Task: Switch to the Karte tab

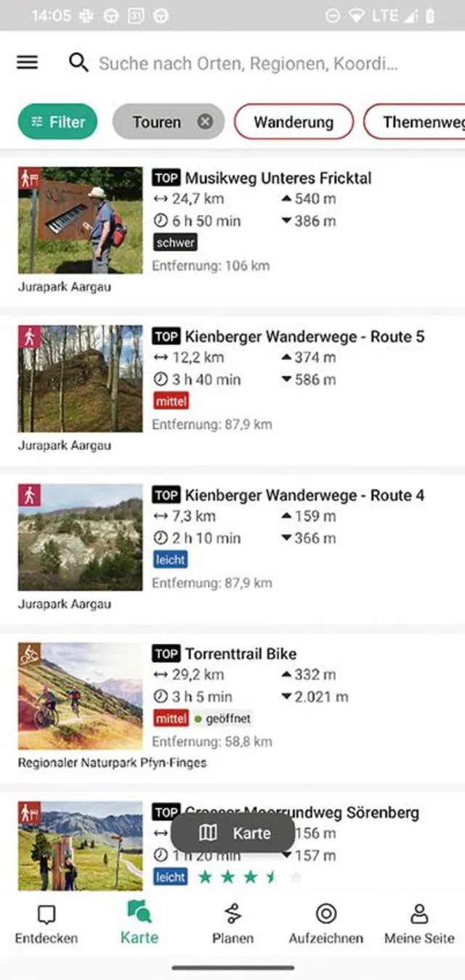Action: 139,923
